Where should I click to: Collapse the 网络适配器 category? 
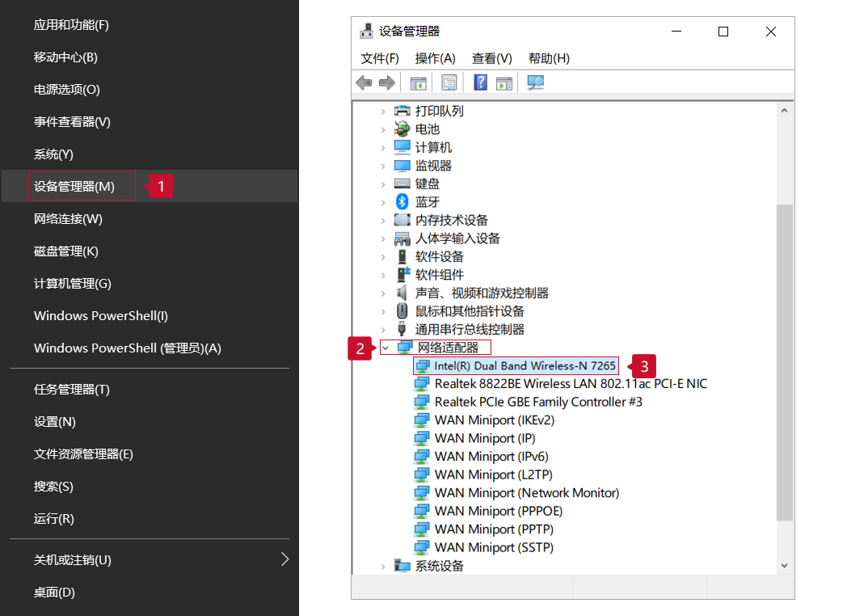pyautogui.click(x=385, y=348)
